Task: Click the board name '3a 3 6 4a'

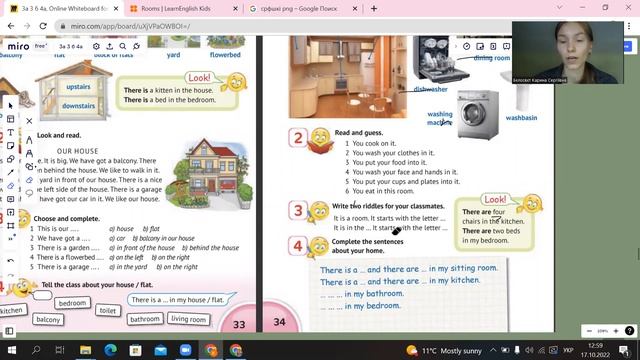Action: pos(71,47)
